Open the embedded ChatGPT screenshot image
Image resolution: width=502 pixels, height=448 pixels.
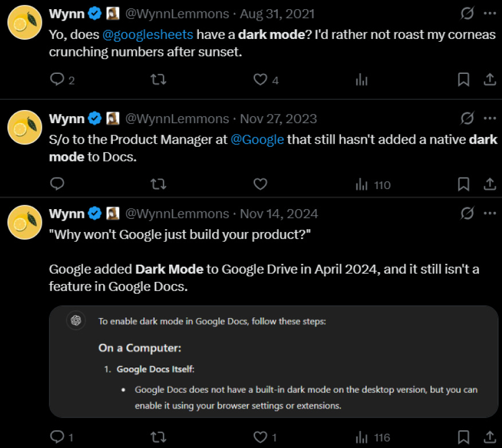(273, 361)
